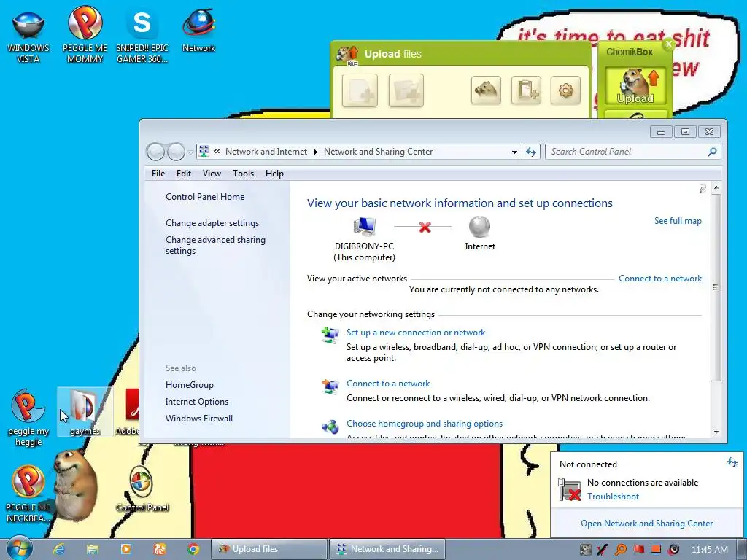Click the Internet globe icon
747x560 pixels.
480,227
